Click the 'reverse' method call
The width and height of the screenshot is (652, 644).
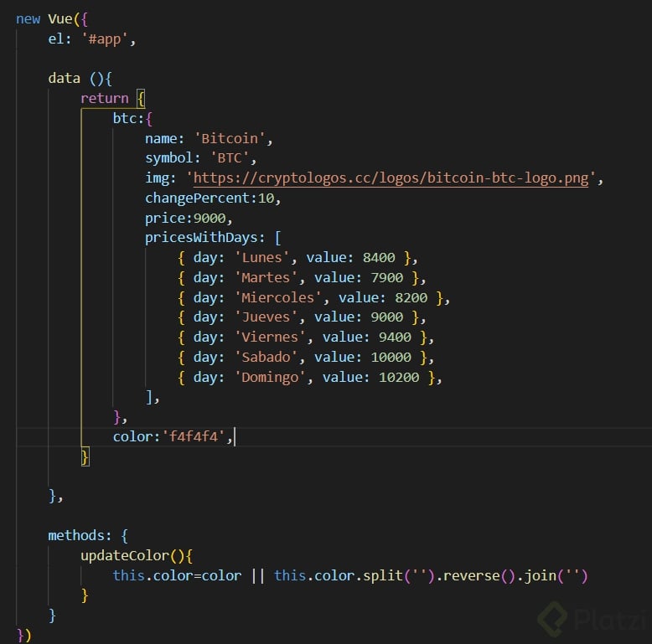click(472, 576)
